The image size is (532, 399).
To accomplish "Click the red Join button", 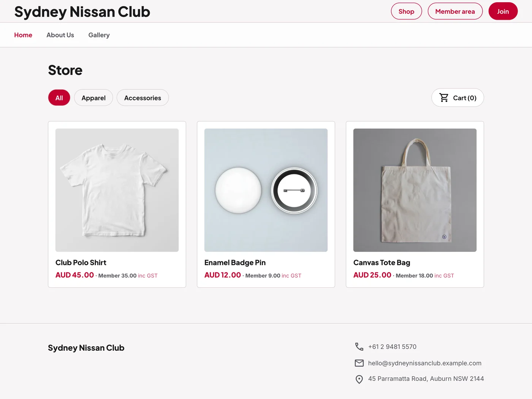I will [503, 11].
